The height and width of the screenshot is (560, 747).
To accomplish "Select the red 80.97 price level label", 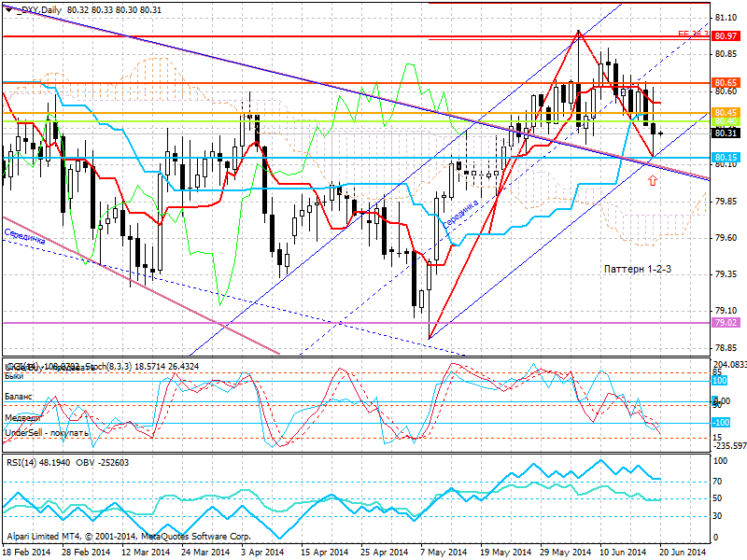I will pos(726,35).
